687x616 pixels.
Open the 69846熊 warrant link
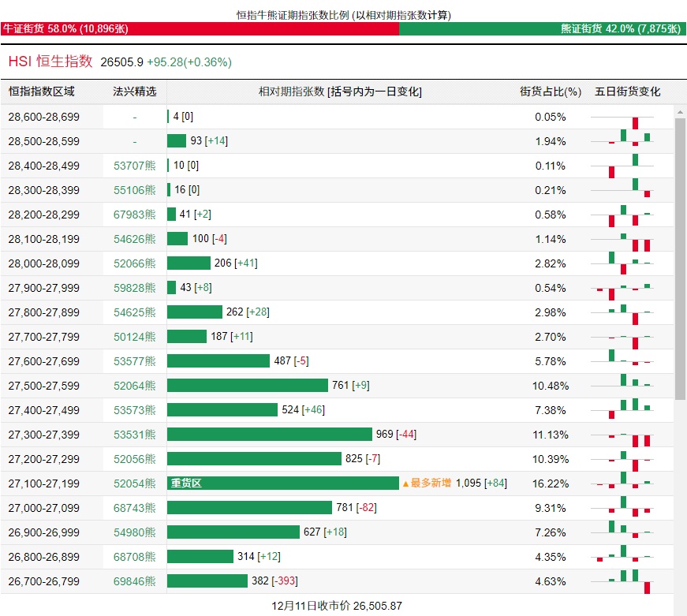pyautogui.click(x=134, y=581)
